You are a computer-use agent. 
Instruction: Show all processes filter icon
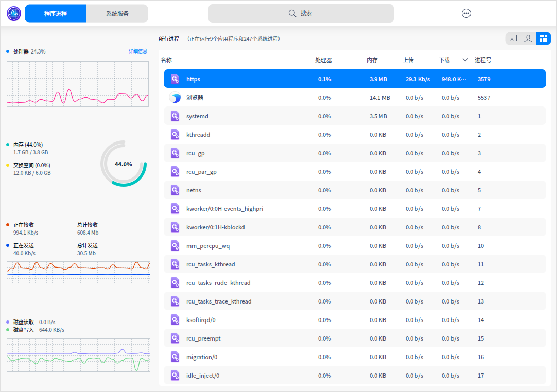(543, 39)
